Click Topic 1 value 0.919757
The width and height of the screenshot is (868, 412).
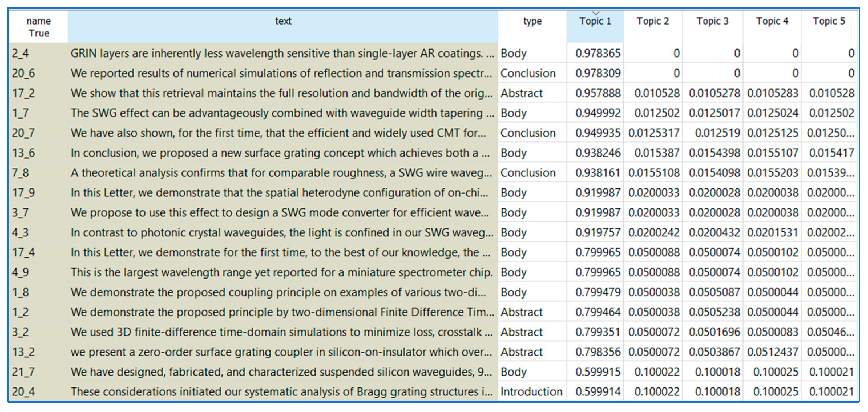[x=598, y=232]
